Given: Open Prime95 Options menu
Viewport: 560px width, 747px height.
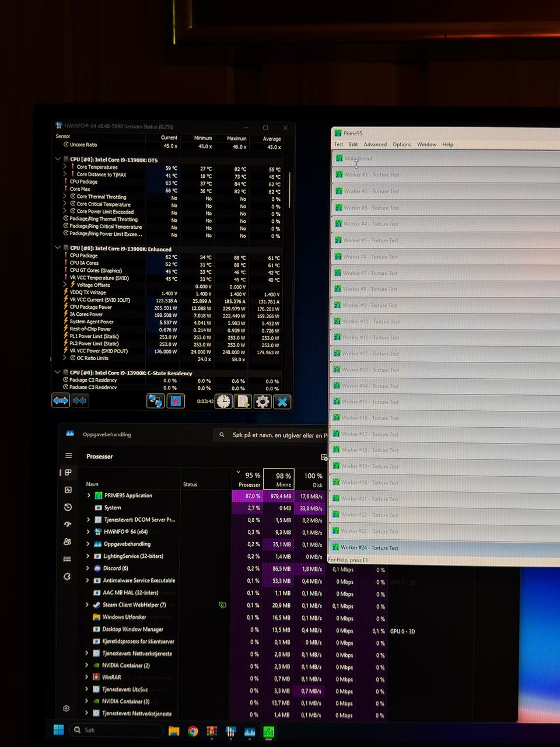Looking at the screenshot, I should coord(402,144).
